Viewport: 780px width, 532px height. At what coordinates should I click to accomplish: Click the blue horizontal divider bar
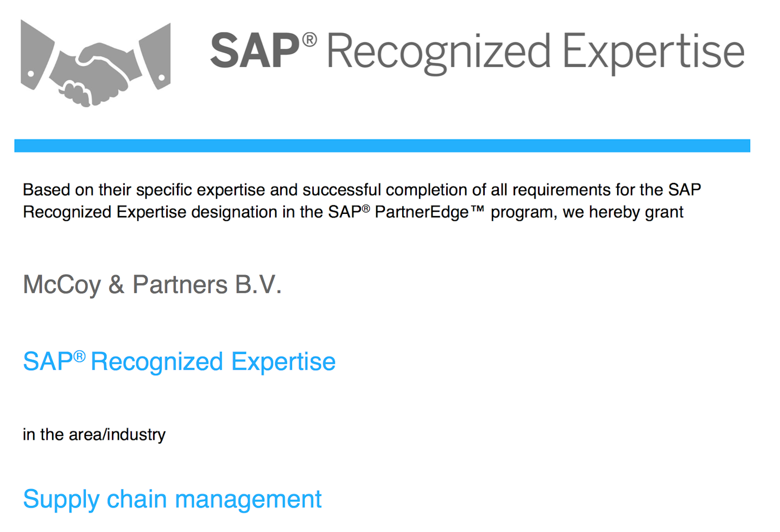382,145
